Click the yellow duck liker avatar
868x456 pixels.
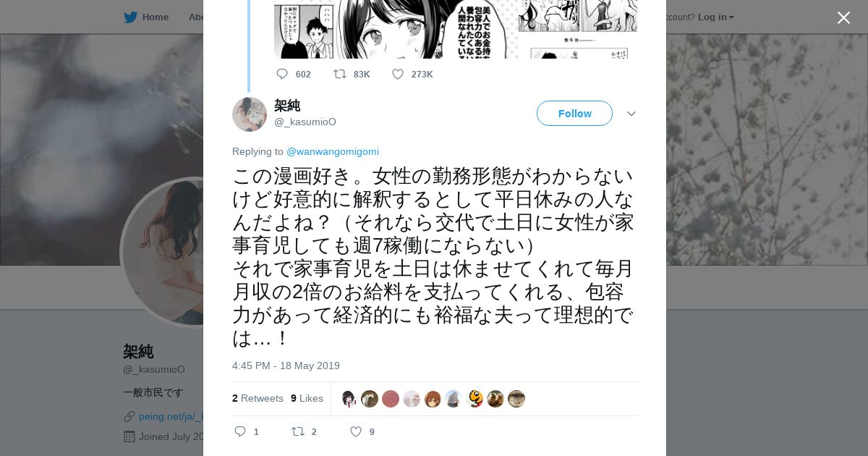pyautogui.click(x=475, y=399)
